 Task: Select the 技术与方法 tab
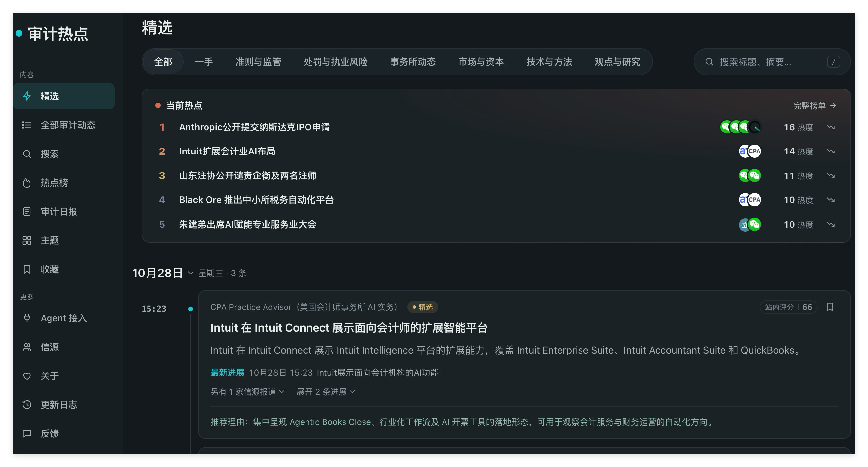click(549, 62)
